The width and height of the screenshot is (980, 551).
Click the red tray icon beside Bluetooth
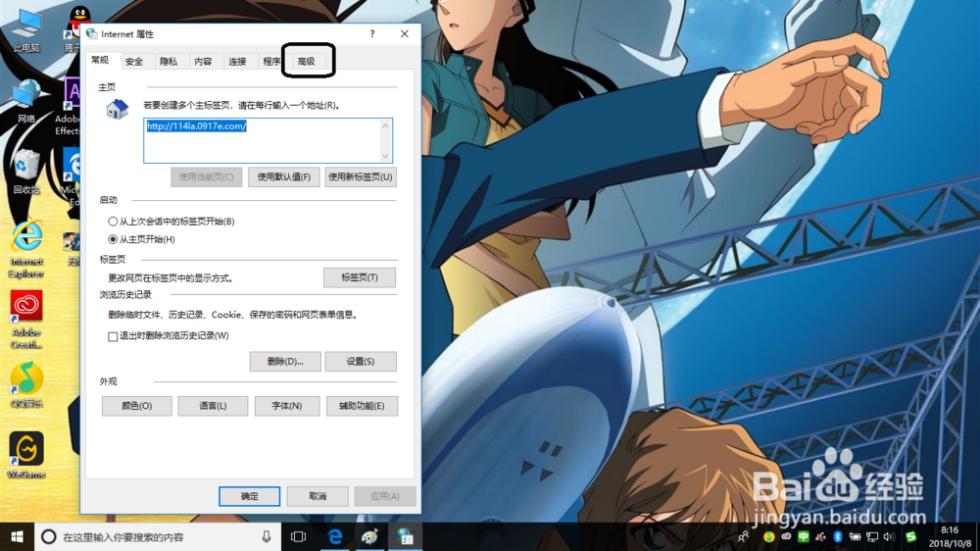[820, 536]
